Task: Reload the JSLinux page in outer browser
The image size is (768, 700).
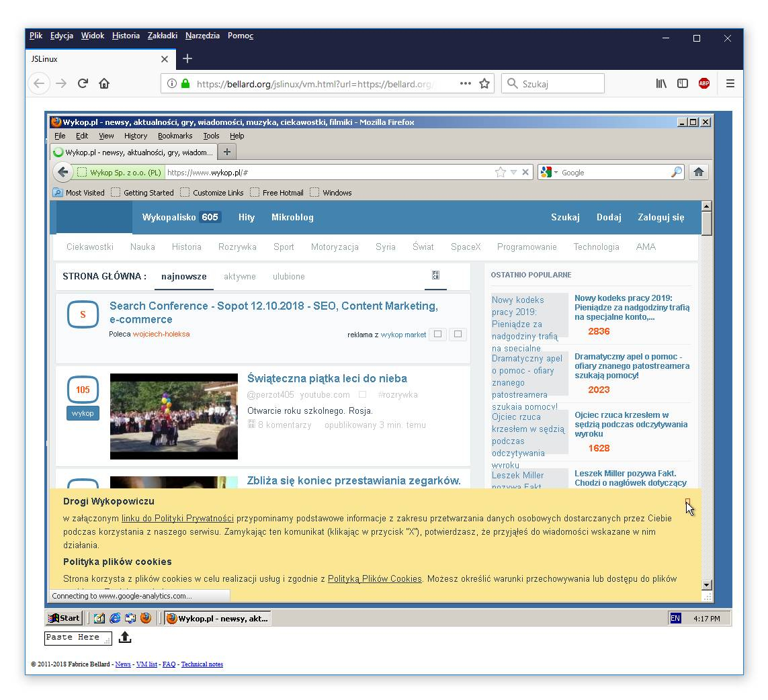Action: (83, 83)
